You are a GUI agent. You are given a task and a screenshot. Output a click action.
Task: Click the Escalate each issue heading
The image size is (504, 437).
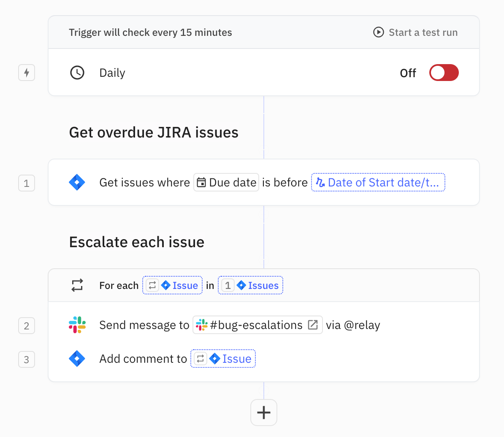[x=137, y=242]
